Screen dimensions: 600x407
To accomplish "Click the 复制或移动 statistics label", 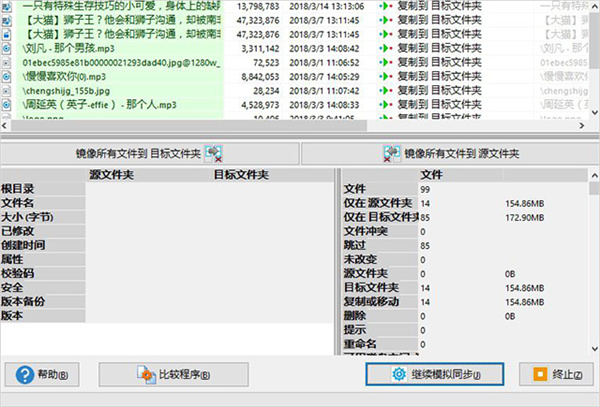I will point(371,301).
